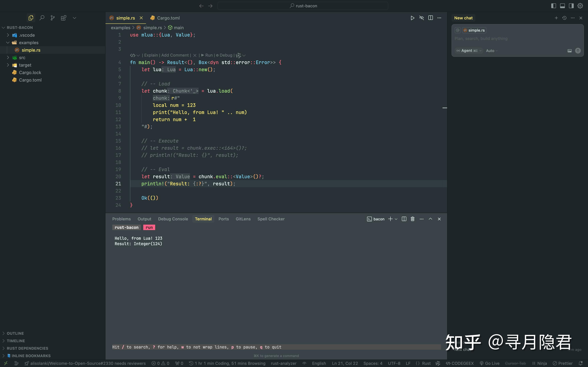Start a new chat with the plus icon
The width and height of the screenshot is (588, 367).
coord(556,18)
